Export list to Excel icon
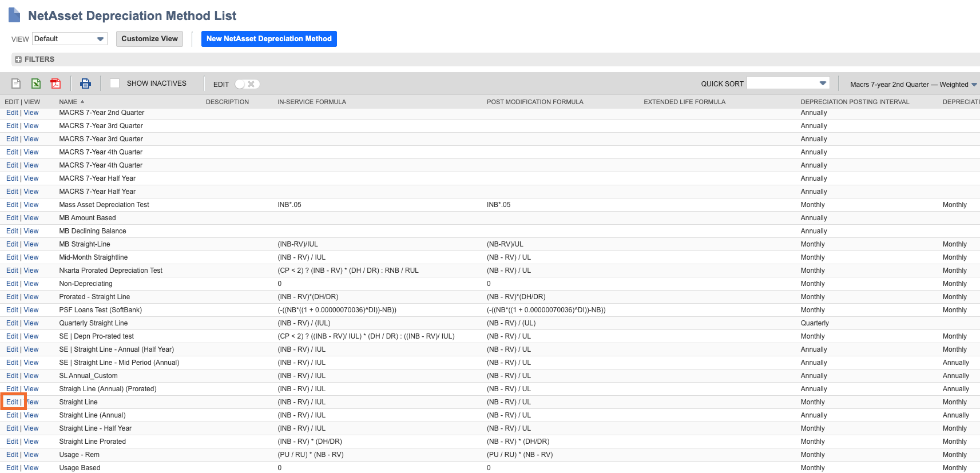The width and height of the screenshot is (980, 473). coord(36,84)
